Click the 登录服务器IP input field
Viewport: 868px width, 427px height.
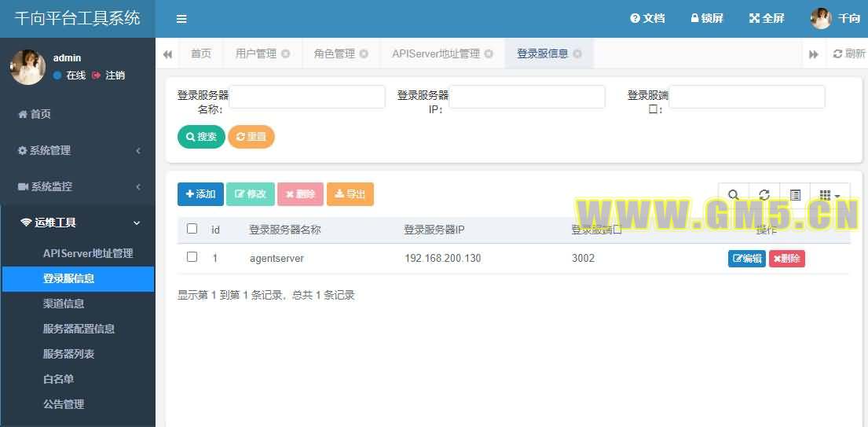pyautogui.click(x=526, y=97)
